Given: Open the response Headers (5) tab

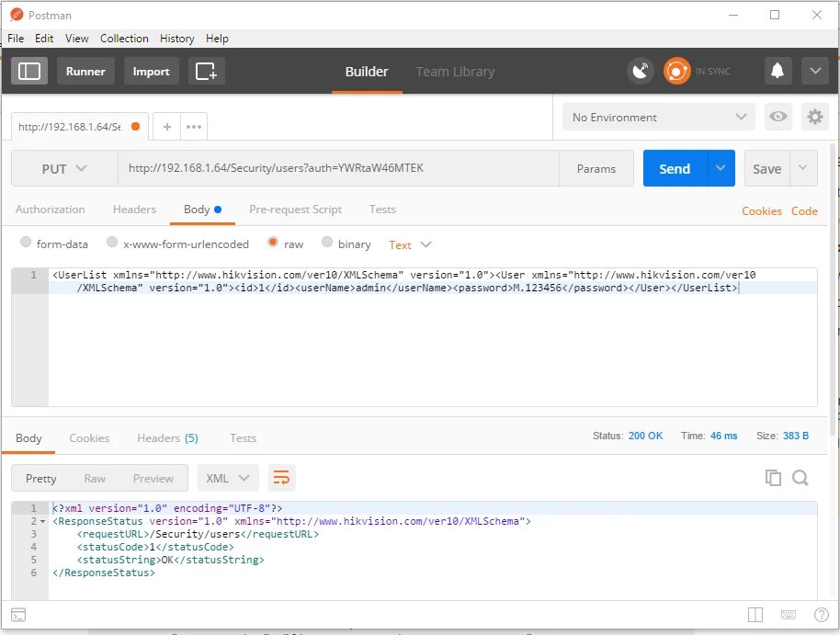Looking at the screenshot, I should click(x=167, y=438).
